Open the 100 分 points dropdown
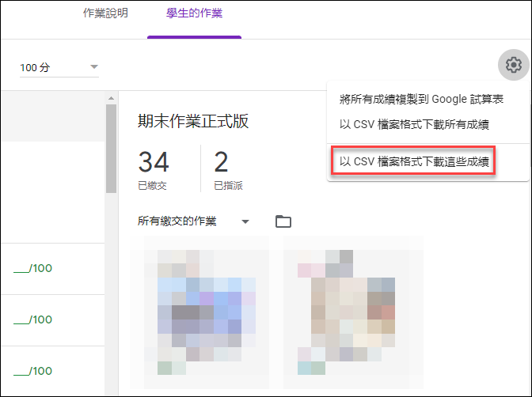 click(x=59, y=67)
